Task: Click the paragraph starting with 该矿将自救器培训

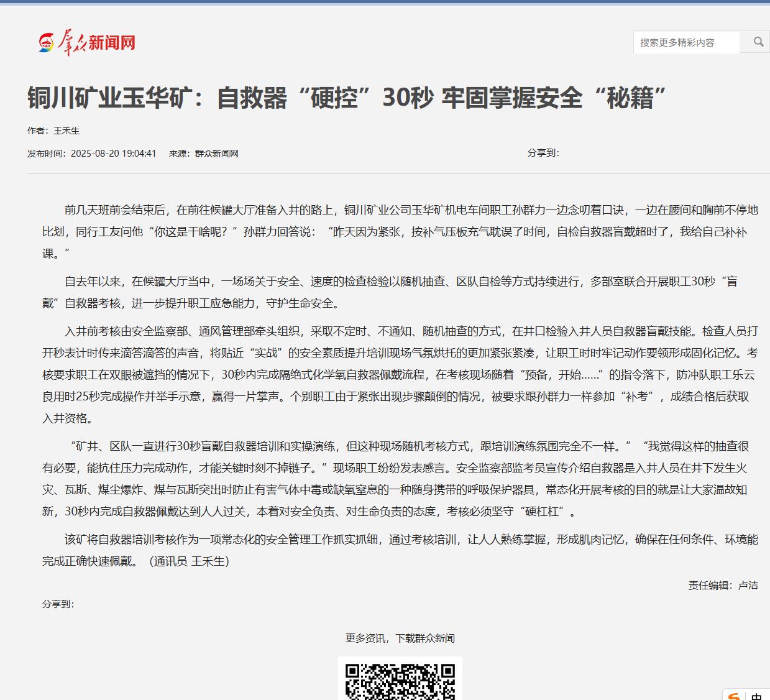Action: 400,540
